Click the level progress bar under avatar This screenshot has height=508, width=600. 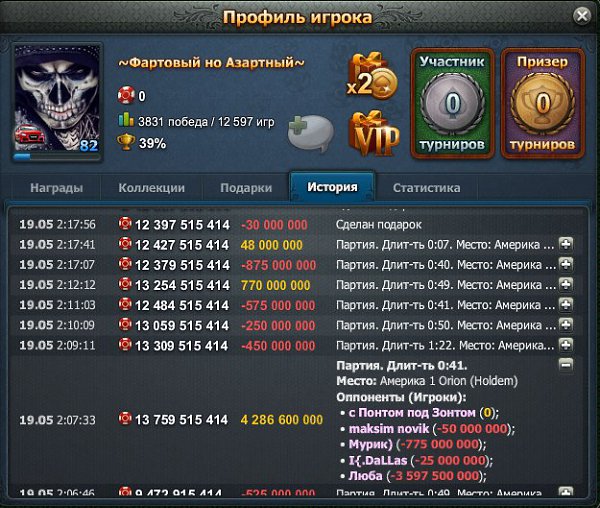pyautogui.click(x=57, y=156)
